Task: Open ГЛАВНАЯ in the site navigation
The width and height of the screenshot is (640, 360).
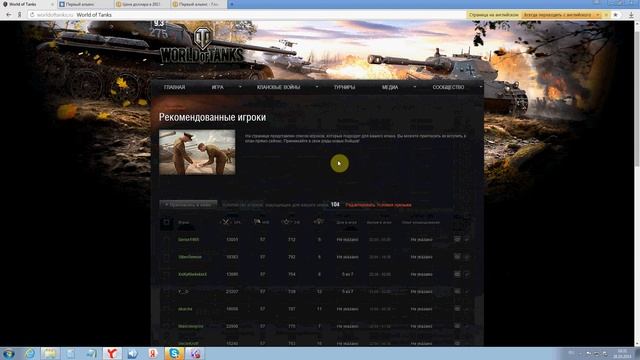Action: point(174,87)
